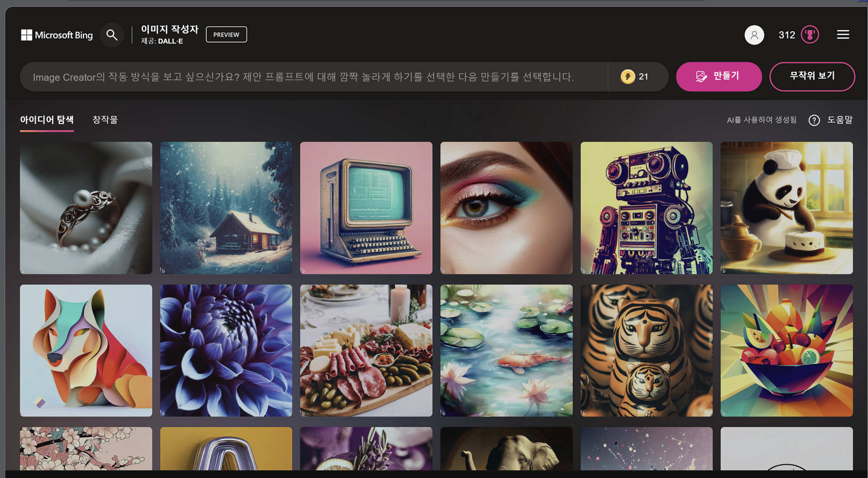Open the geometric fruit bowl image
This screenshot has width=868, height=478.
point(787,351)
